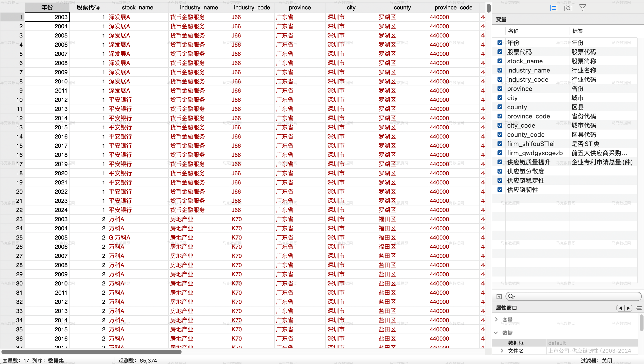Expand the 文件名 property row
This screenshot has width=644, height=364.
click(x=502, y=351)
